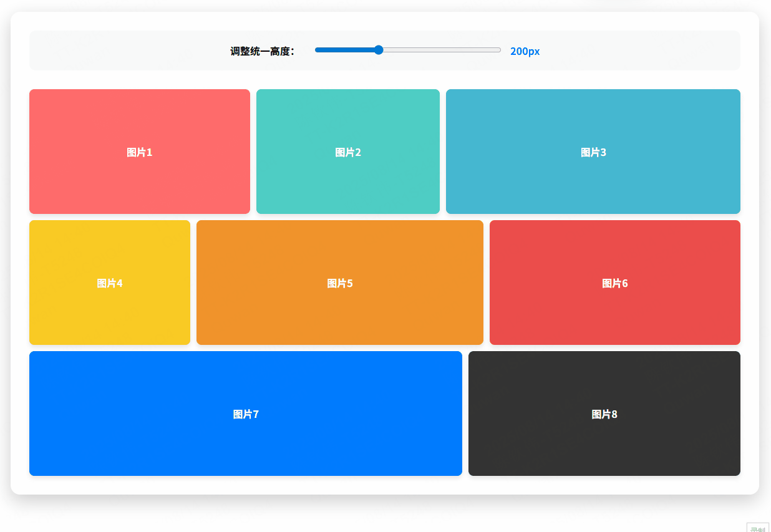The height and width of the screenshot is (532, 771).
Task: Select the orange 图片5 block
Action: [x=340, y=283]
